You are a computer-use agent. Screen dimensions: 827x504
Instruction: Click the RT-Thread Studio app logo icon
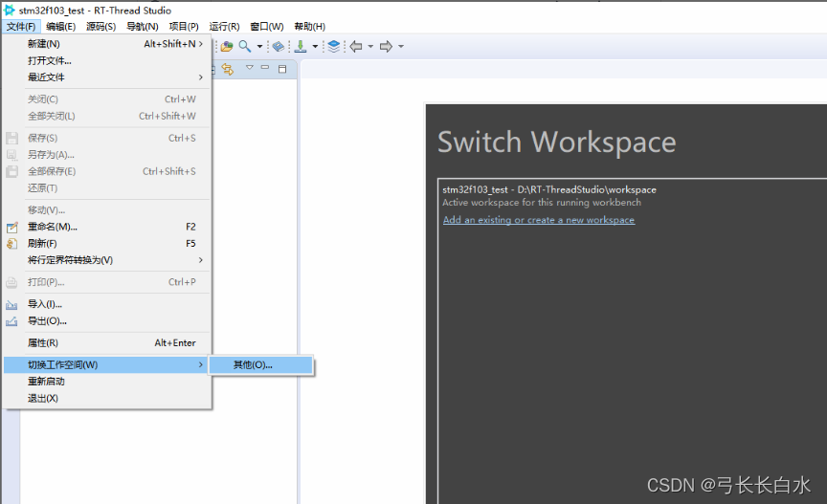tap(9, 10)
